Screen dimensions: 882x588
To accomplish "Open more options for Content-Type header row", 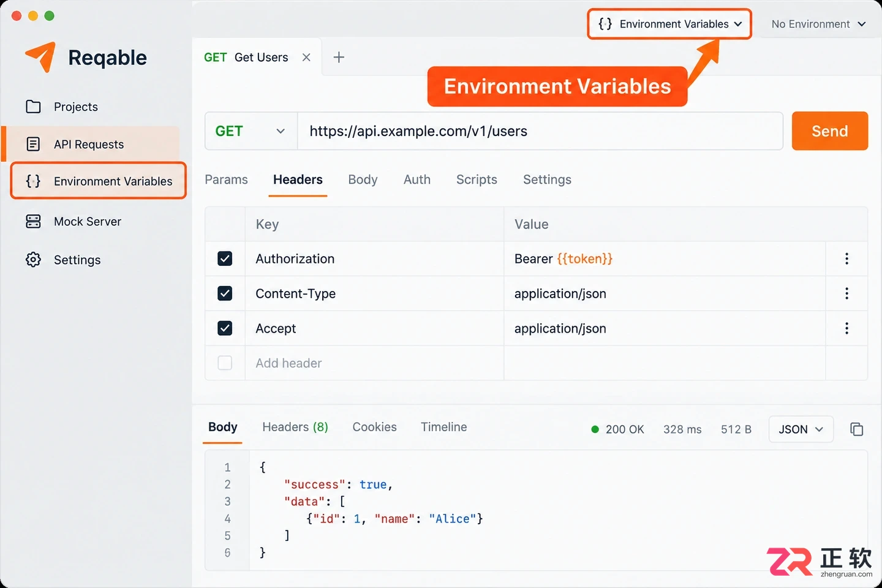I will point(846,293).
